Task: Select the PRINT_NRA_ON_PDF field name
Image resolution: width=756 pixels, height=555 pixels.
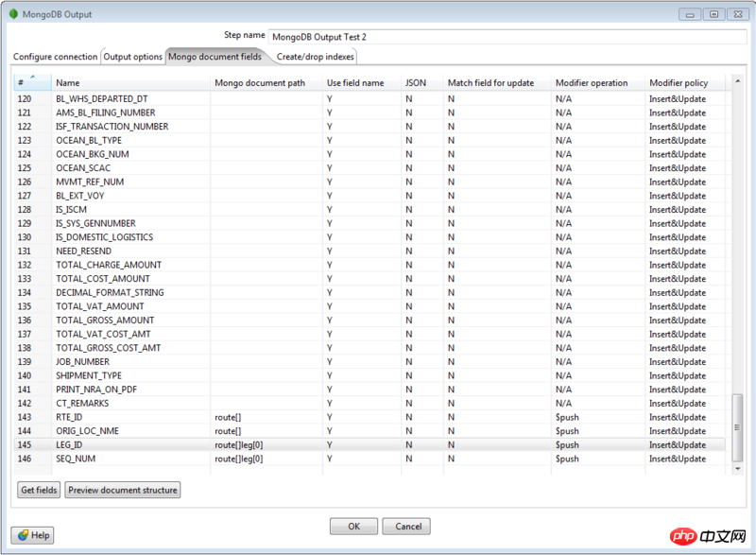Action: click(x=96, y=390)
